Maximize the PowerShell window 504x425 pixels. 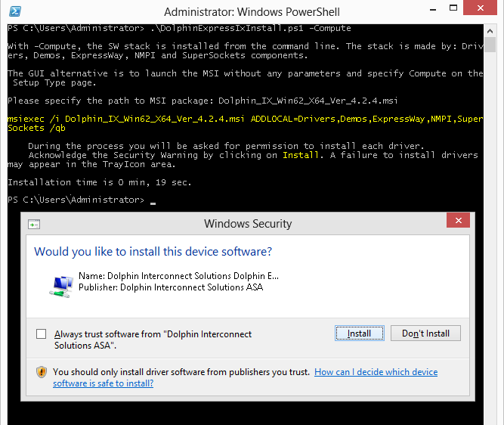453,8
